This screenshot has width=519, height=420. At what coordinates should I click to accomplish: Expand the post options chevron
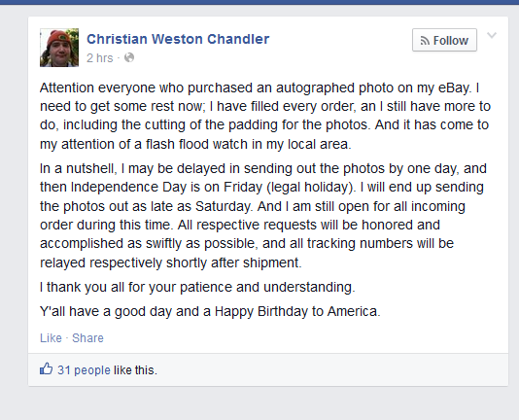pos(492,35)
